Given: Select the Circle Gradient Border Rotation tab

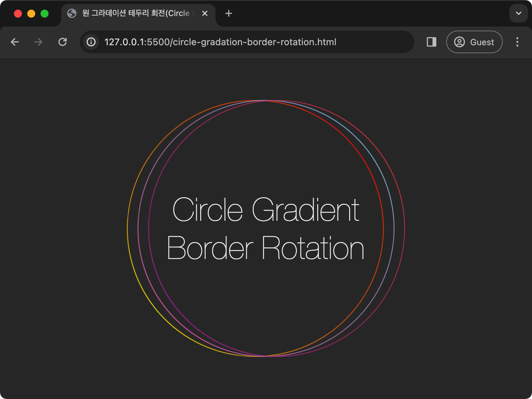Looking at the screenshot, I should (138, 14).
